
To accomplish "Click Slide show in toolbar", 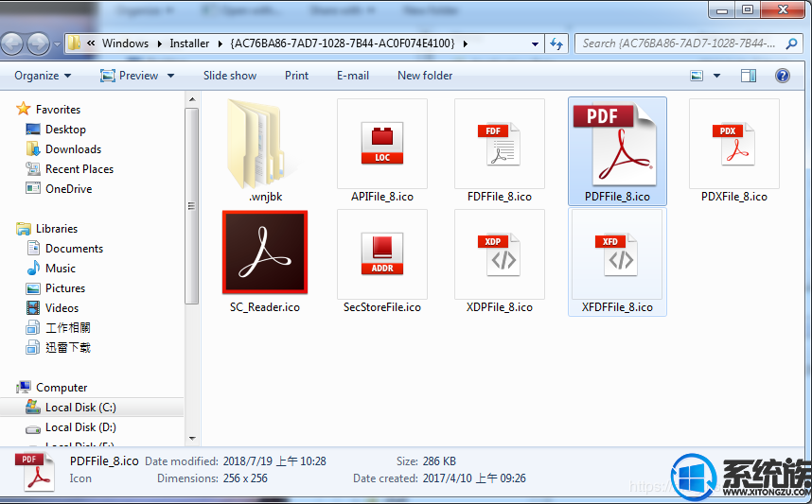I will 230,76.
